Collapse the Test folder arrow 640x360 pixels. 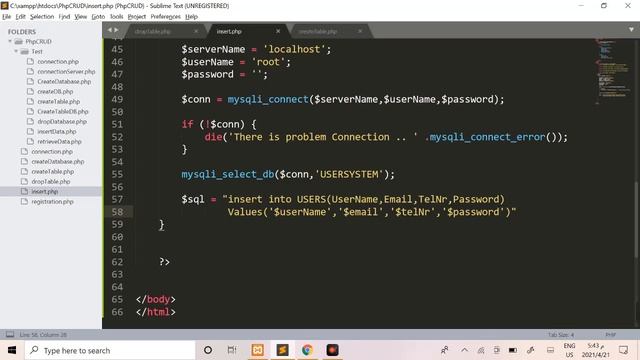(16, 51)
